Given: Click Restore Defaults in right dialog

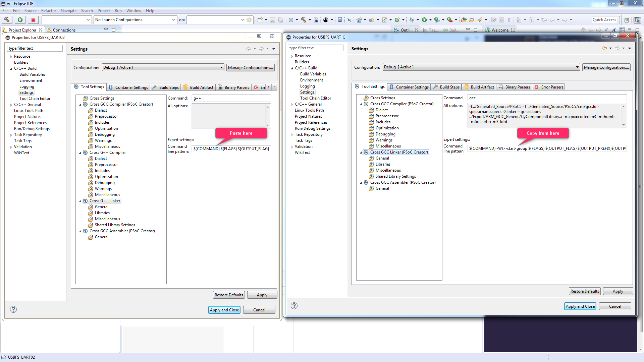Looking at the screenshot, I should coord(585,291).
